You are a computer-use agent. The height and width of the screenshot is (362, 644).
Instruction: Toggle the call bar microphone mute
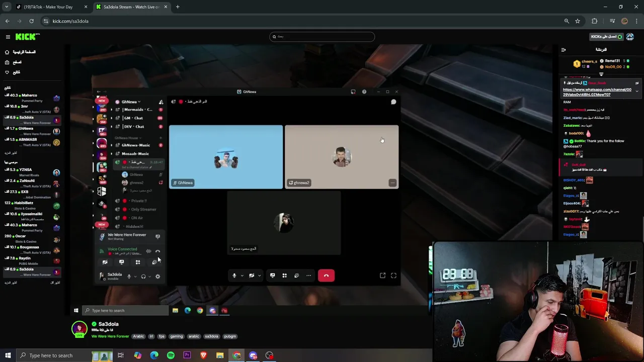point(234,276)
